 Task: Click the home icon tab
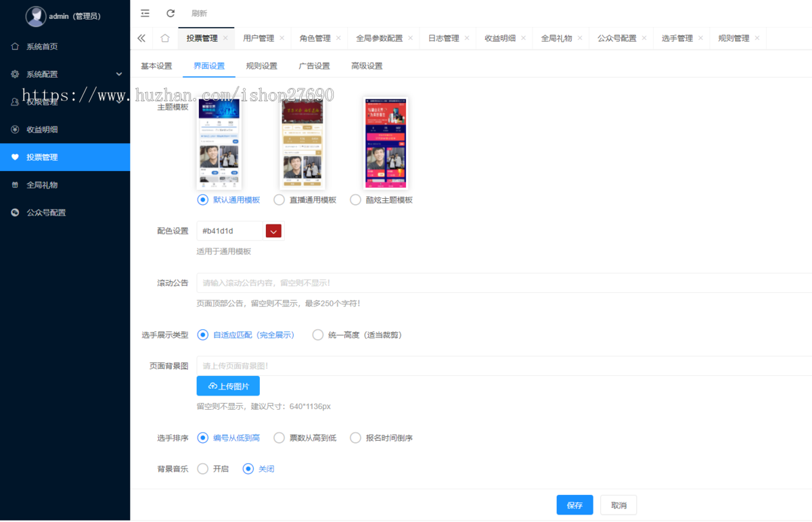point(165,39)
